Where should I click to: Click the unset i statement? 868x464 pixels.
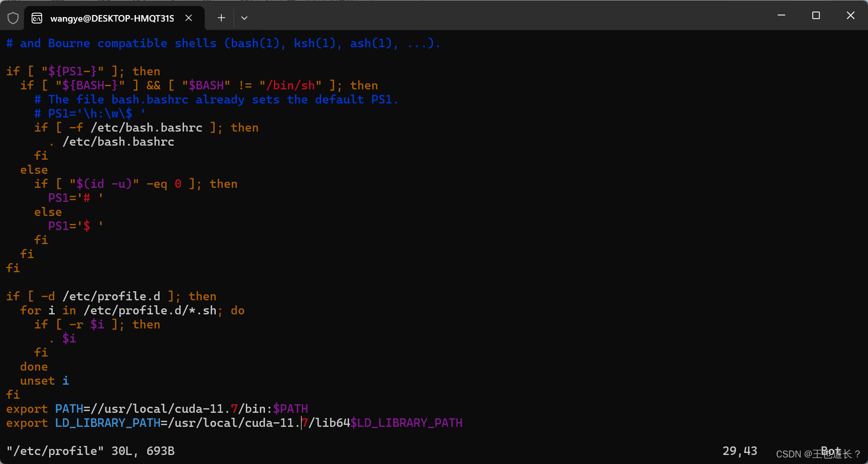(x=44, y=380)
